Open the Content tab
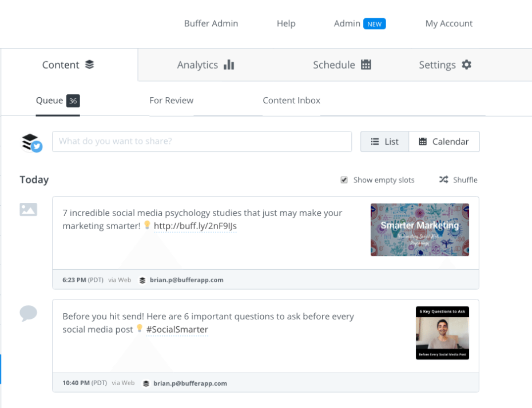The width and height of the screenshot is (532, 408). tap(68, 65)
